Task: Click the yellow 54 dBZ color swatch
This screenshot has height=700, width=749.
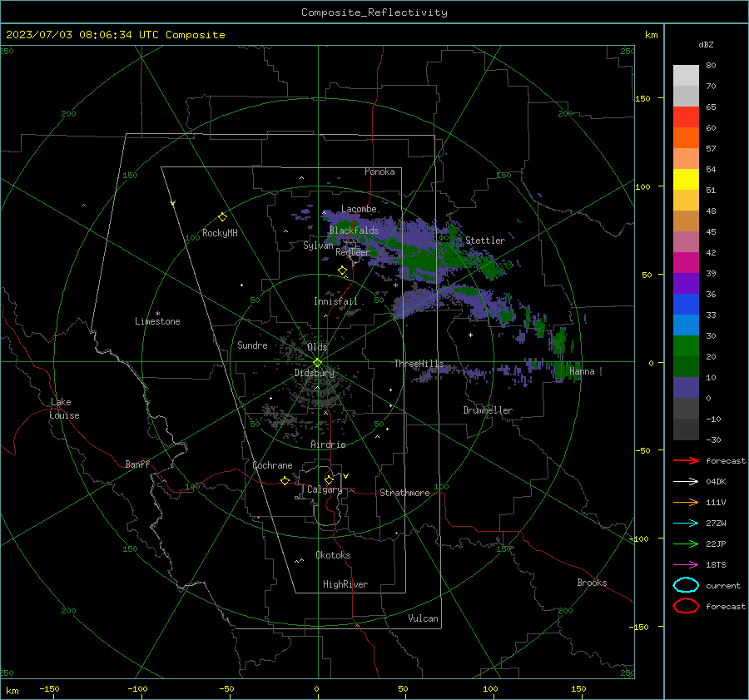Action: [x=686, y=179]
